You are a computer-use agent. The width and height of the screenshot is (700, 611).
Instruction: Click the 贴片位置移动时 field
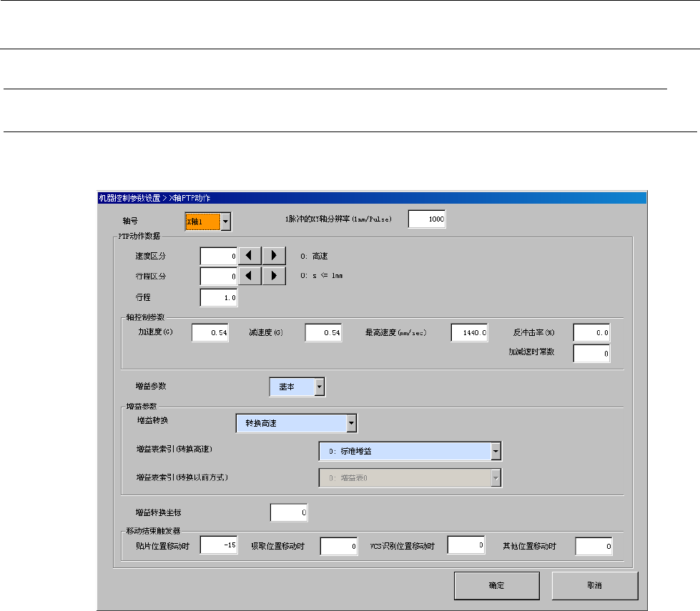pyautogui.click(x=219, y=546)
